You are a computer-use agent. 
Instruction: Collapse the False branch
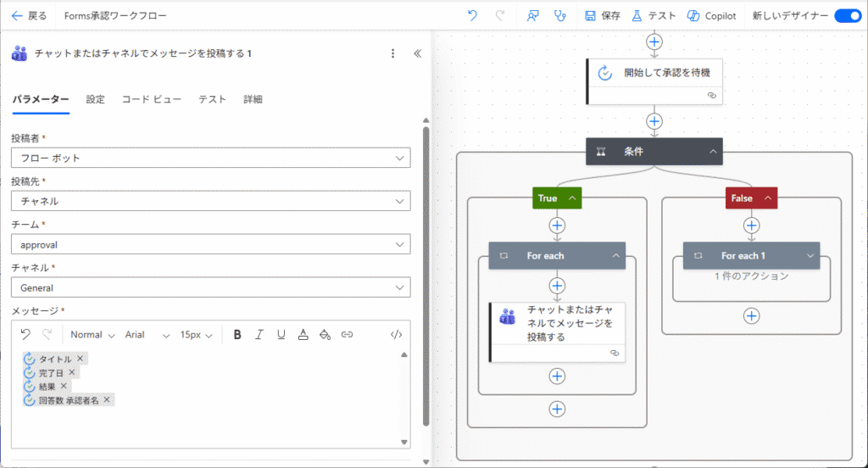[768, 198]
